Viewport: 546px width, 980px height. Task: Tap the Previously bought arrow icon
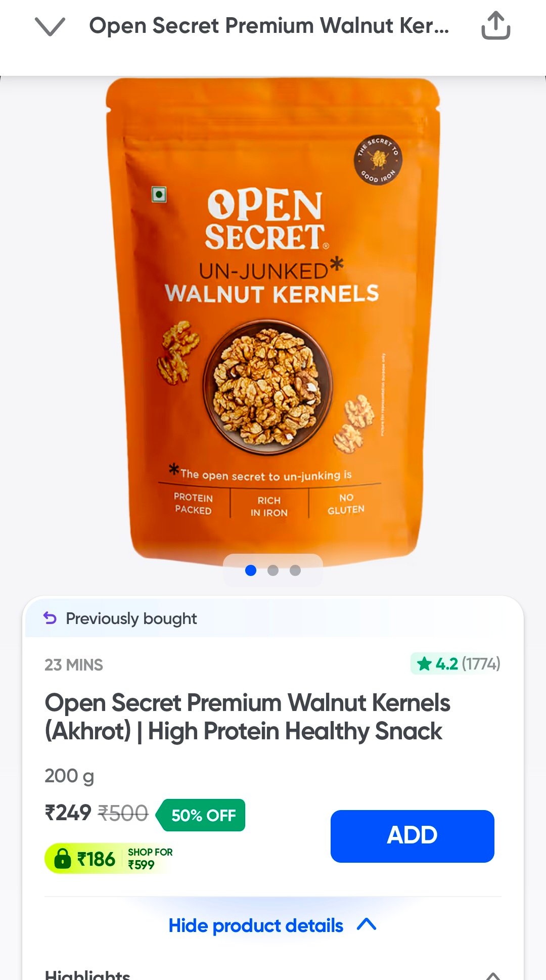50,618
